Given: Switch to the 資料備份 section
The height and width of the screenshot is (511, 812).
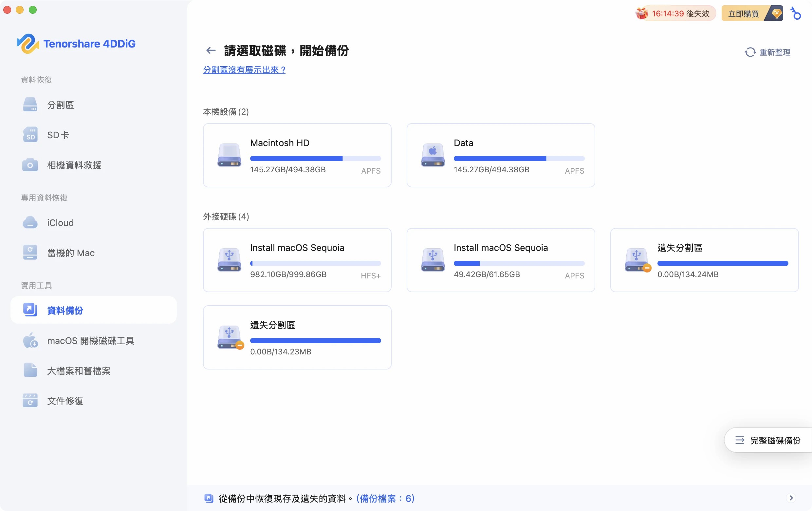Looking at the screenshot, I should 65,310.
